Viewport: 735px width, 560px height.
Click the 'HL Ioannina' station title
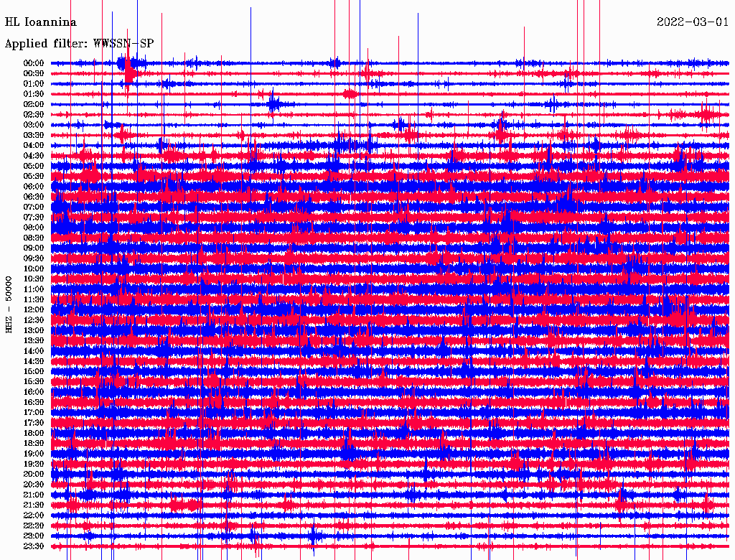(x=41, y=22)
